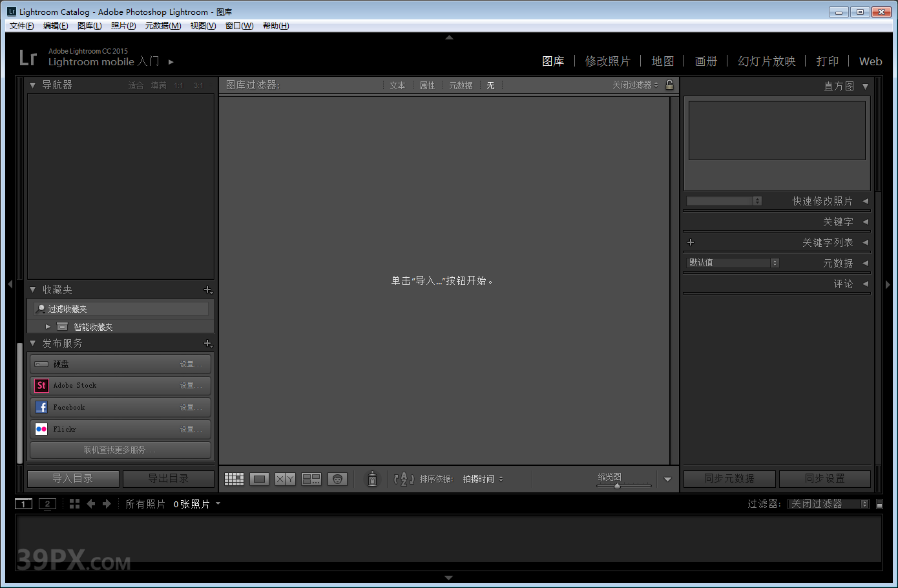The width and height of the screenshot is (898, 588).
Task: Open survey view icon
Action: click(311, 479)
